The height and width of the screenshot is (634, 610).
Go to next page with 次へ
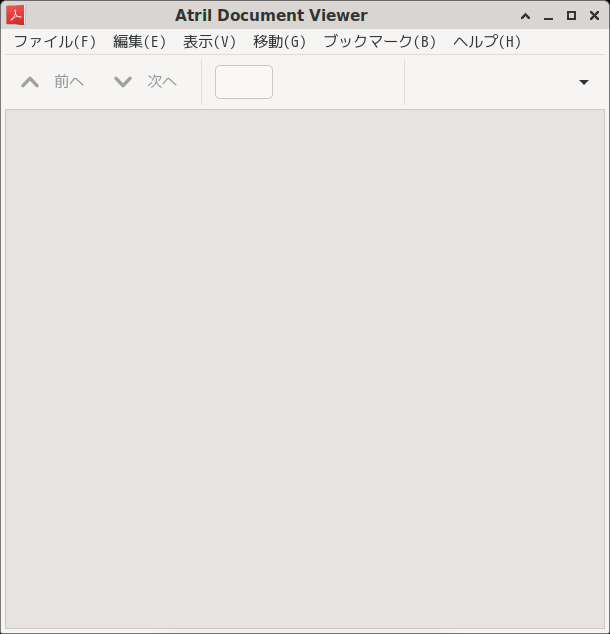coord(146,82)
